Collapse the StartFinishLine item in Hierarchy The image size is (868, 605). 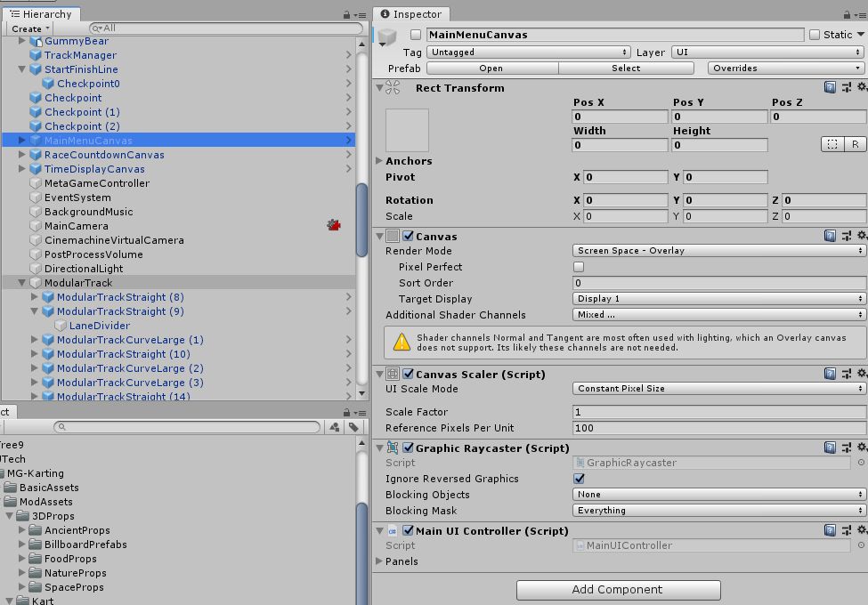23,69
